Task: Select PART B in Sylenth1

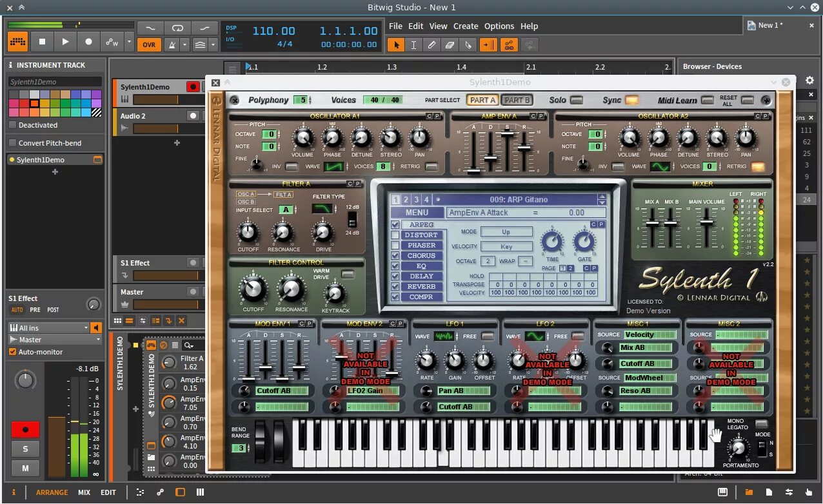Action: [517, 100]
